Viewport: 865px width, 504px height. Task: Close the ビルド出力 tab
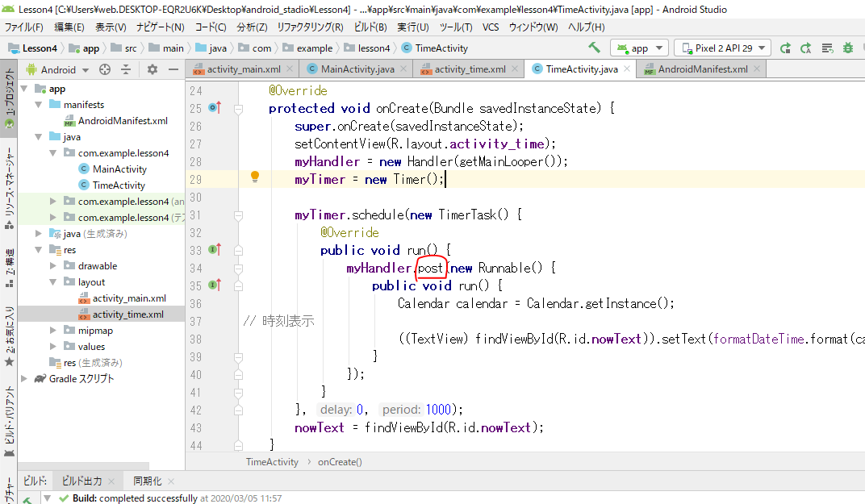coord(111,481)
